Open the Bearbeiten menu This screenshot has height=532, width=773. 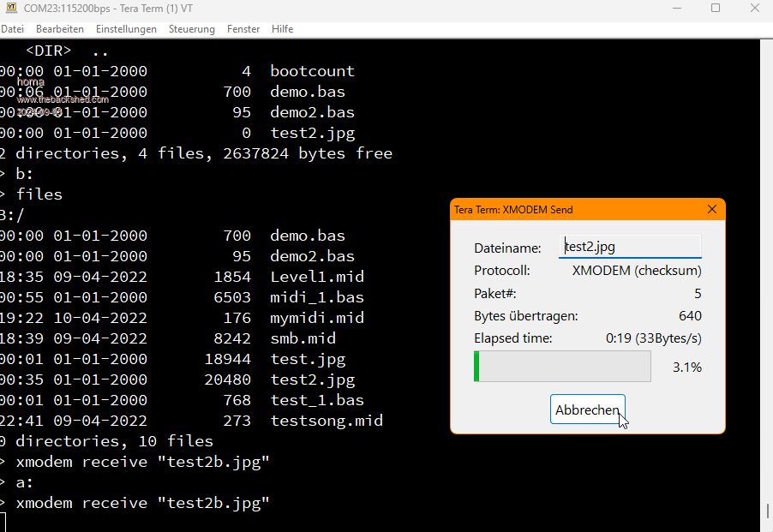[60, 29]
